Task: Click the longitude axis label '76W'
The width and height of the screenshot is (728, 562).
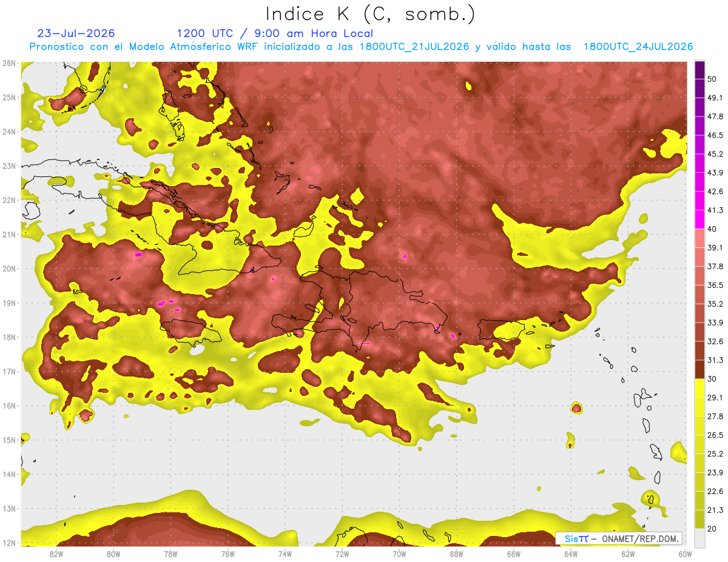Action: click(228, 554)
